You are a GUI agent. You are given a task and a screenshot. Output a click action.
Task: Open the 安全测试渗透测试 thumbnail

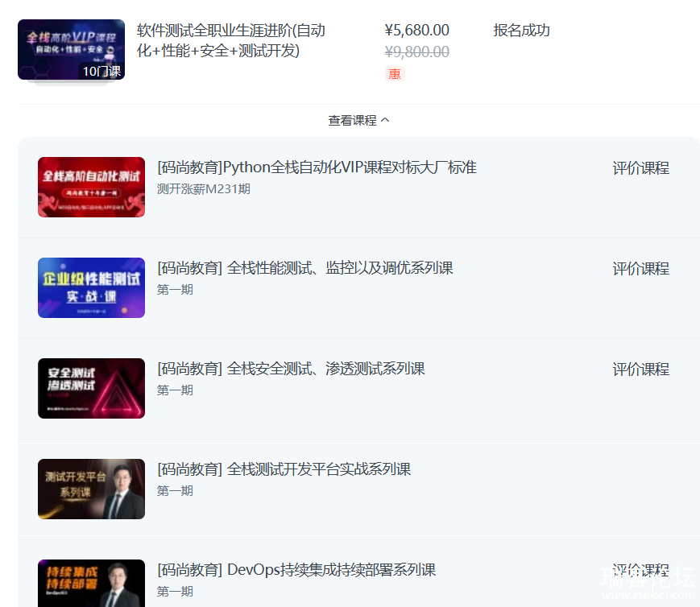92,388
